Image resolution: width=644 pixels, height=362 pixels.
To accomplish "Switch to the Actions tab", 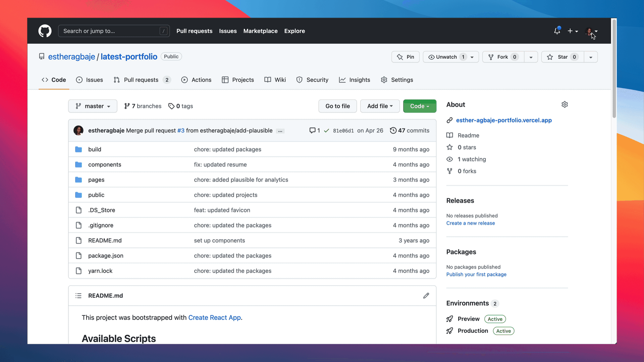I will click(196, 80).
